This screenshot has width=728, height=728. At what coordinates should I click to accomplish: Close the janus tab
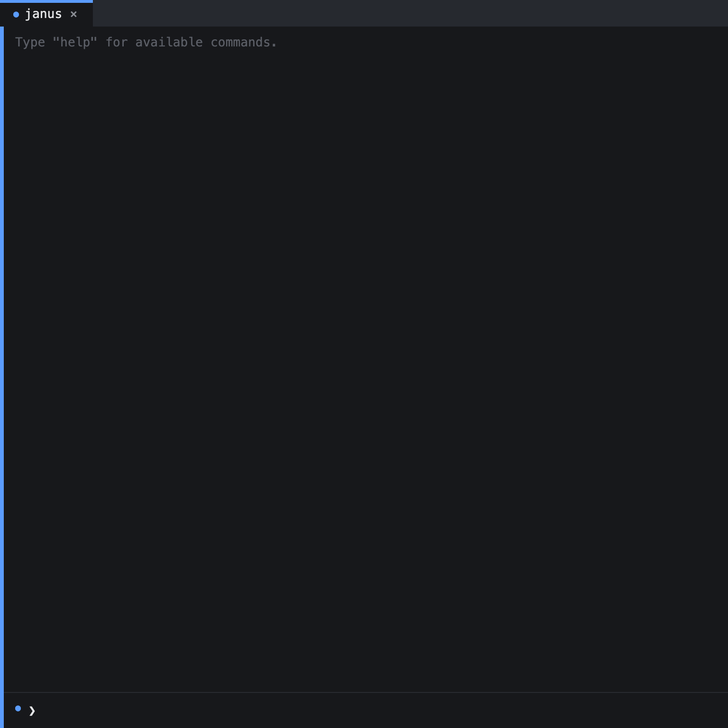pos(73,14)
